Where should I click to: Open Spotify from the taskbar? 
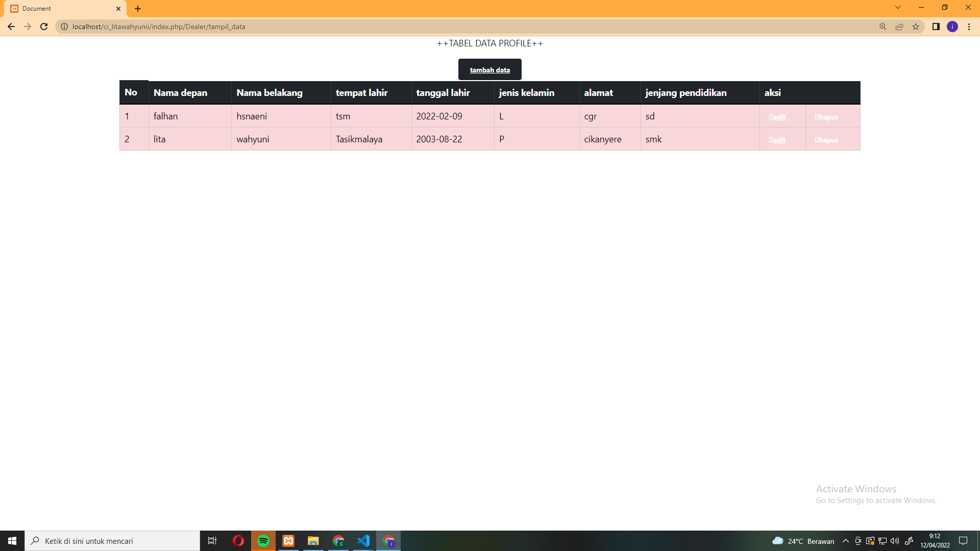[x=263, y=541]
